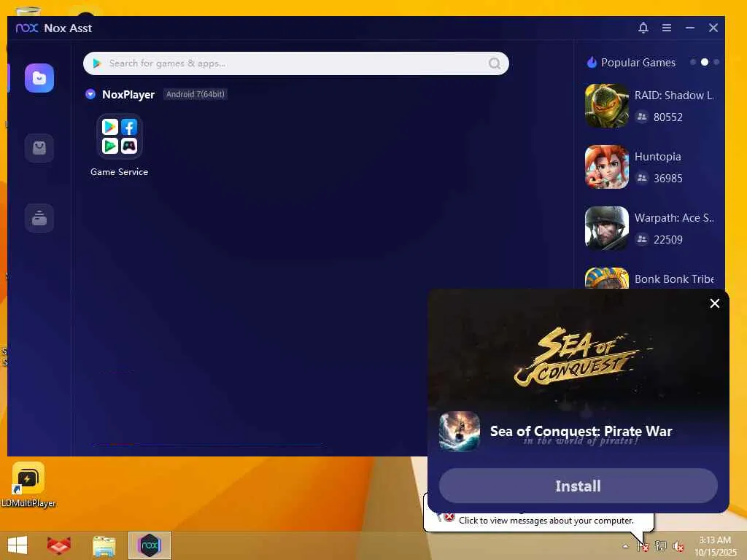Click the Game Service label
This screenshot has height=560, width=747.
tap(119, 172)
